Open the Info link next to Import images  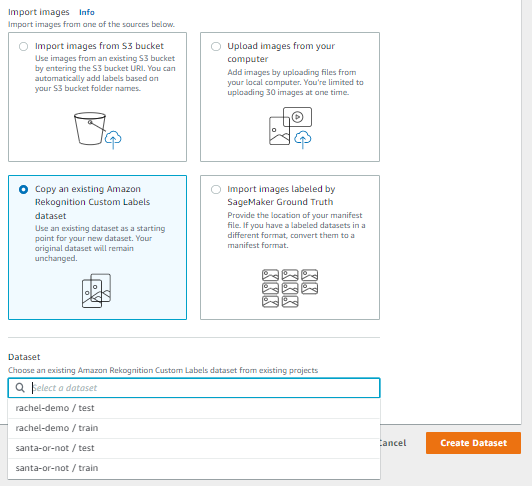point(87,12)
